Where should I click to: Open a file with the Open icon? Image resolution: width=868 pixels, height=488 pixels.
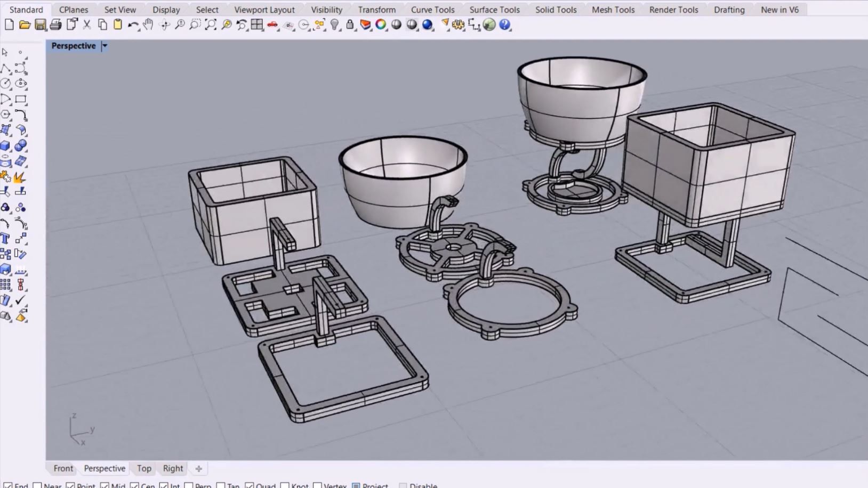[x=25, y=25]
